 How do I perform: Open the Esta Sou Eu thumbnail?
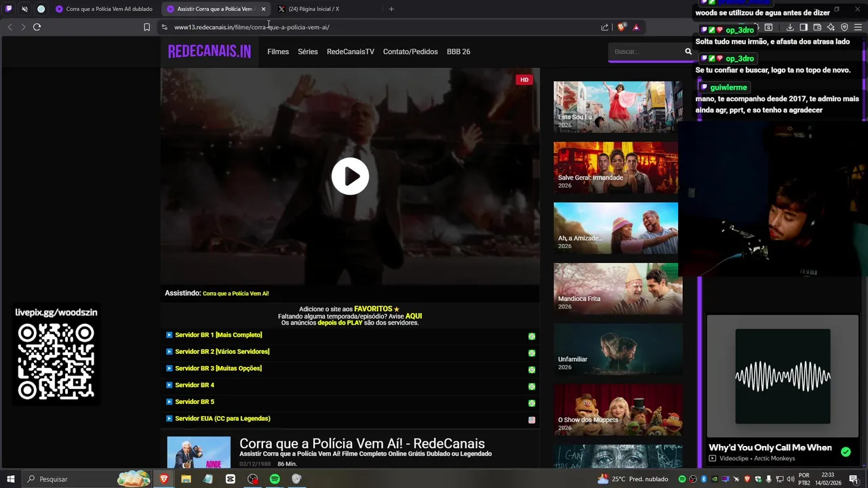pyautogui.click(x=618, y=106)
